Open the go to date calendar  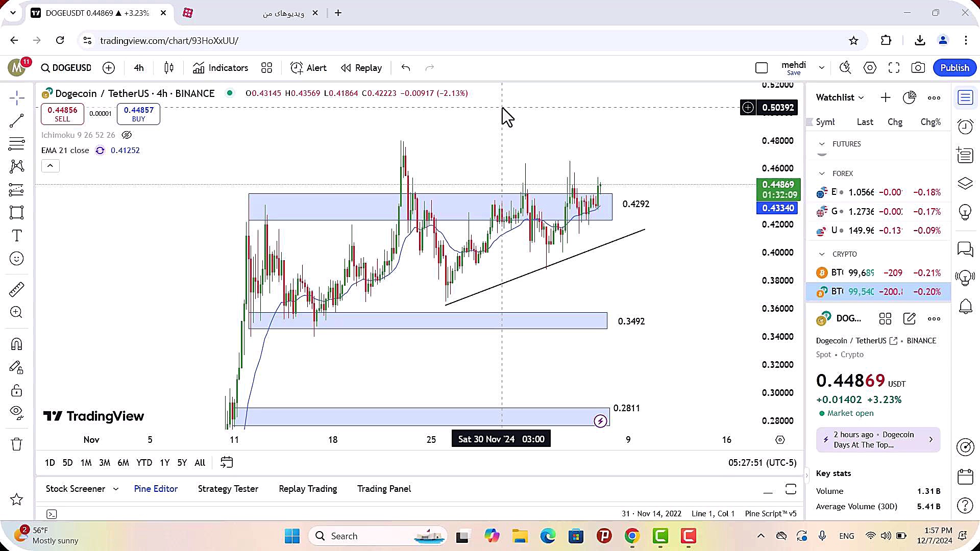[227, 463]
